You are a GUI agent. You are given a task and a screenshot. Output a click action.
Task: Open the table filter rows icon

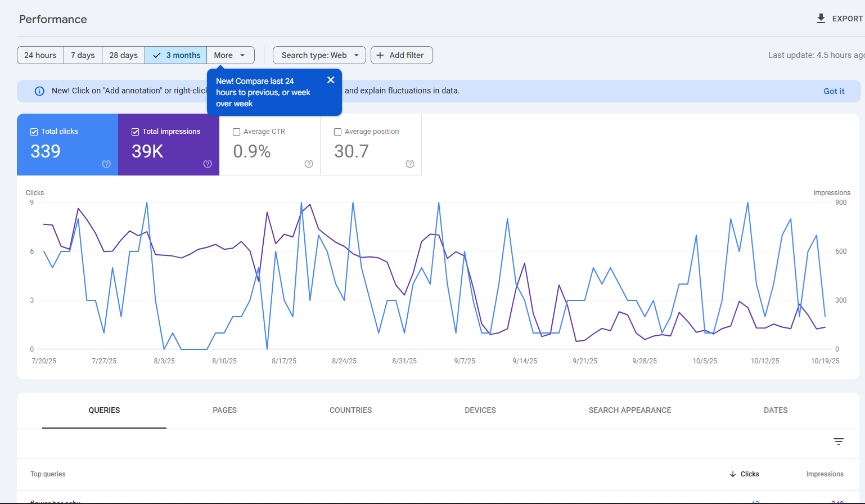839,442
